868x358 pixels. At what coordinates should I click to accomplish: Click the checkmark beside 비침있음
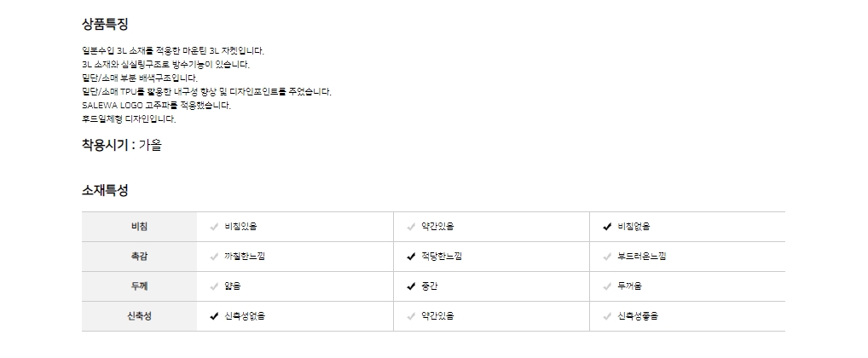point(215,227)
